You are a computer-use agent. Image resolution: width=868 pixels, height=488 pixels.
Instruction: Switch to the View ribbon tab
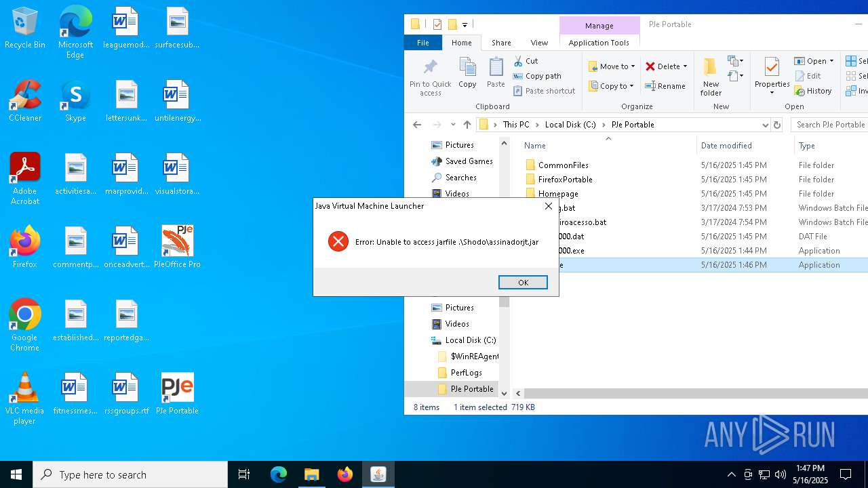point(539,43)
